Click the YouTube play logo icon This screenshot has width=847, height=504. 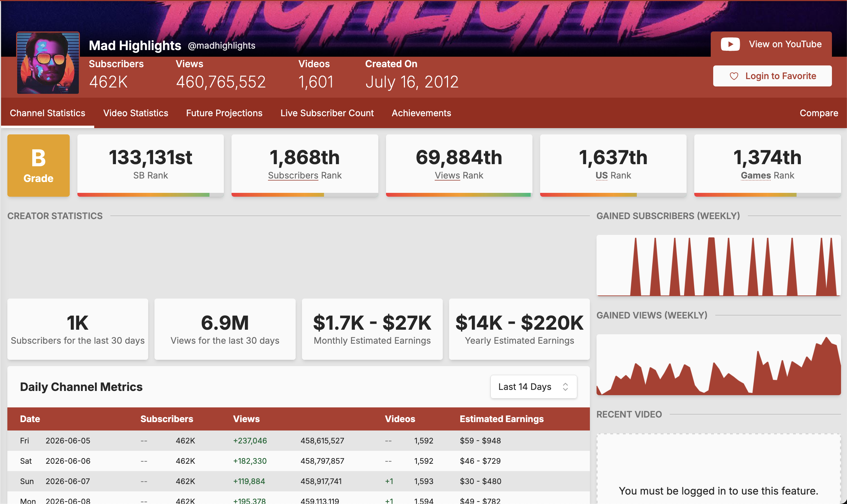730,44
